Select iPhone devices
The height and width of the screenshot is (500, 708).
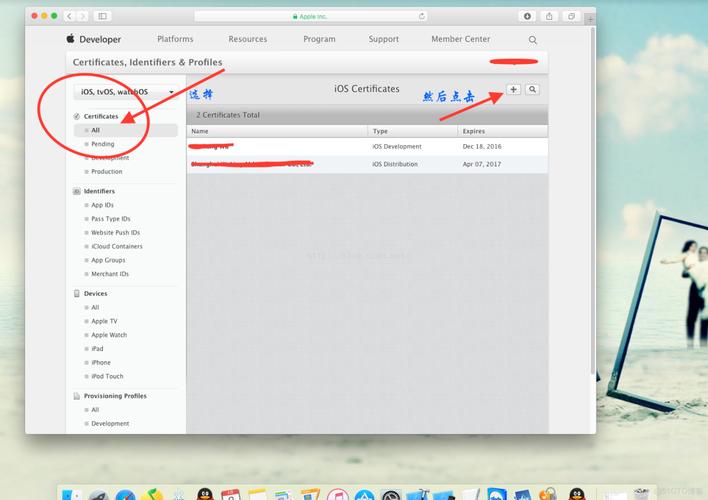coord(101,363)
